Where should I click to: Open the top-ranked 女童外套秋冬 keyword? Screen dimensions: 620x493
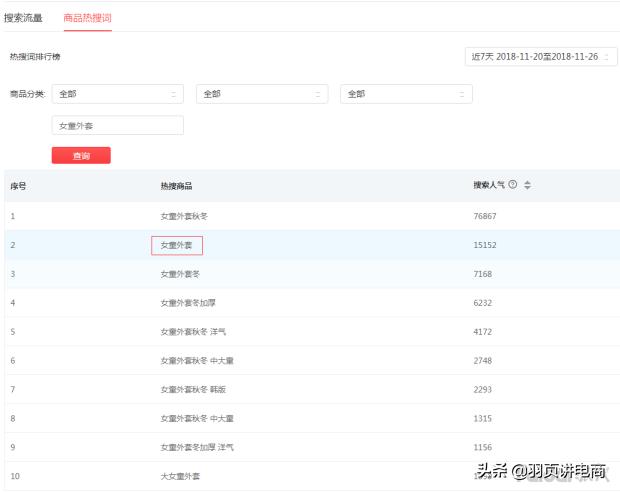[184, 216]
